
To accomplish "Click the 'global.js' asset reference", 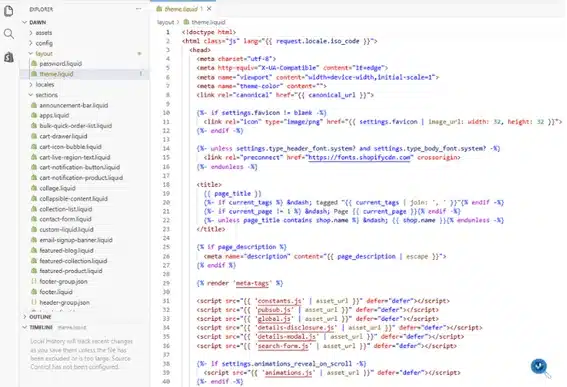I will pos(274,319).
